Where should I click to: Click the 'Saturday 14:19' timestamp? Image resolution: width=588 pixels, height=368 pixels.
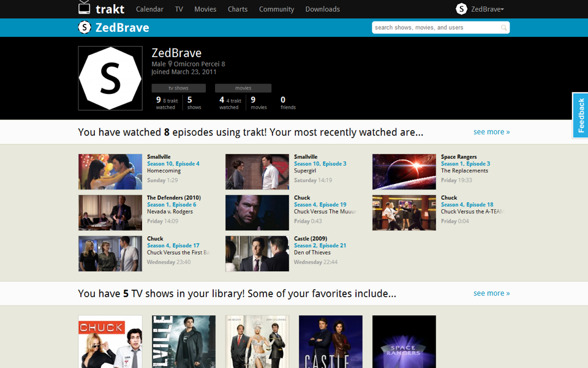(313, 180)
